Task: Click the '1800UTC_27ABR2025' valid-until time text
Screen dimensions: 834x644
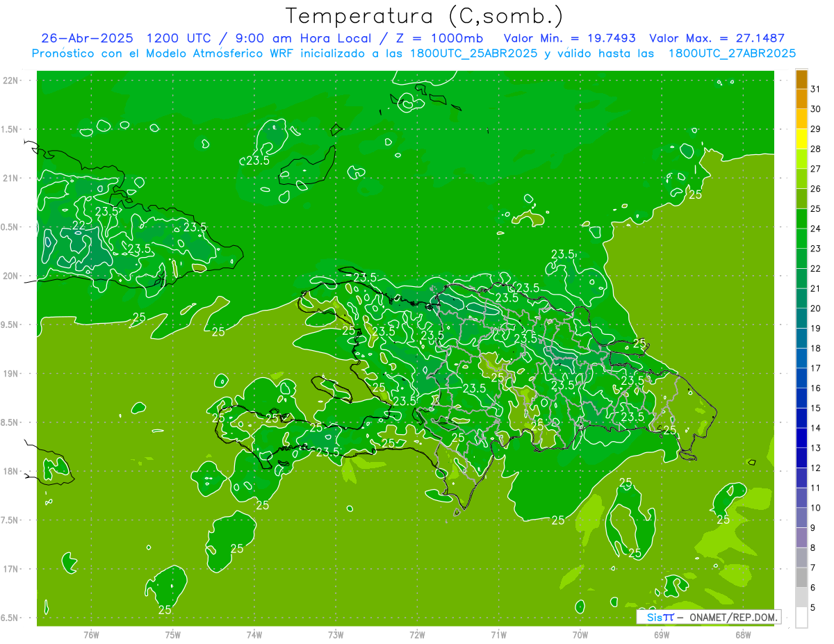Action: coord(732,53)
